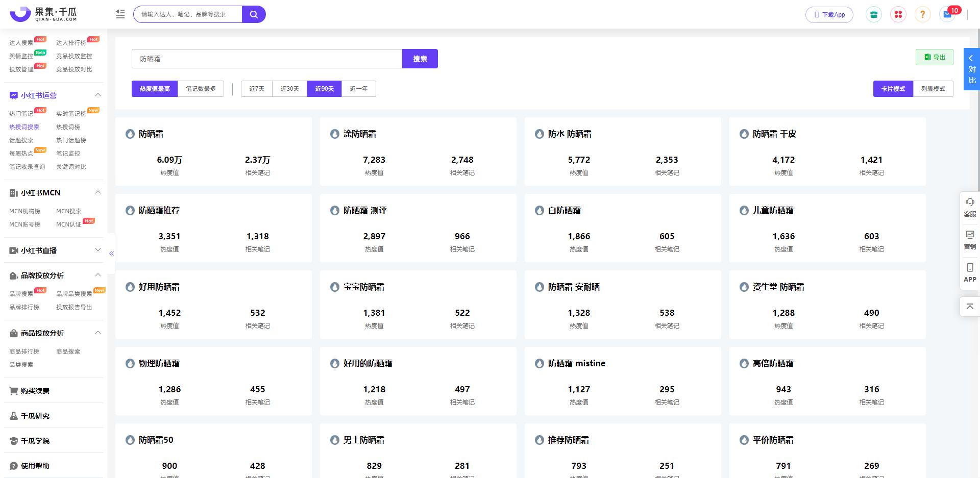This screenshot has width=980, height=478.
Task: Open the 资生堂 防晒霜 keyword card
Action: [x=827, y=305]
